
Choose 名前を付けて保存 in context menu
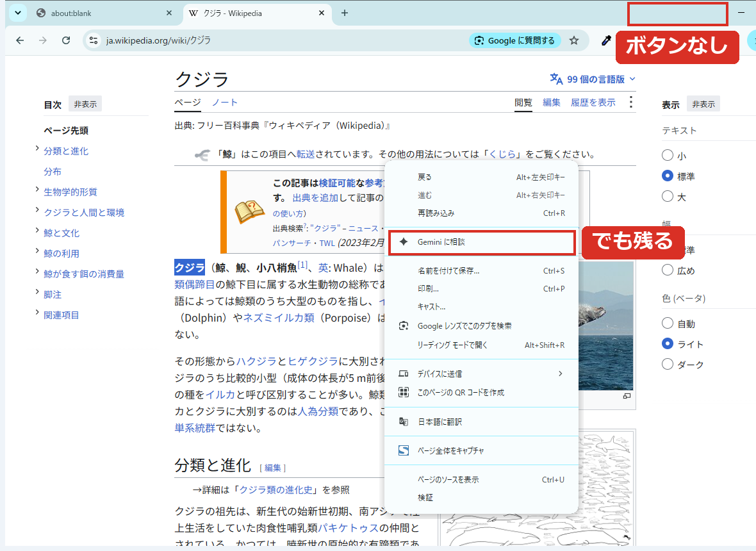(481, 271)
